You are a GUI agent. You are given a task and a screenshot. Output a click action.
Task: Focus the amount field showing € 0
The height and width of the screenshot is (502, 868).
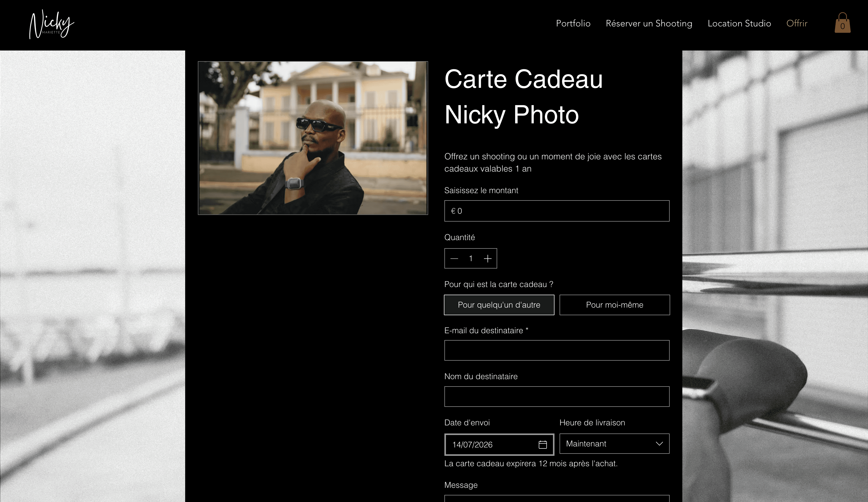(x=557, y=211)
